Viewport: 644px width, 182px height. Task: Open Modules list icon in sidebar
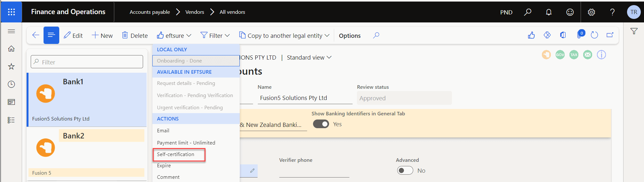11,120
